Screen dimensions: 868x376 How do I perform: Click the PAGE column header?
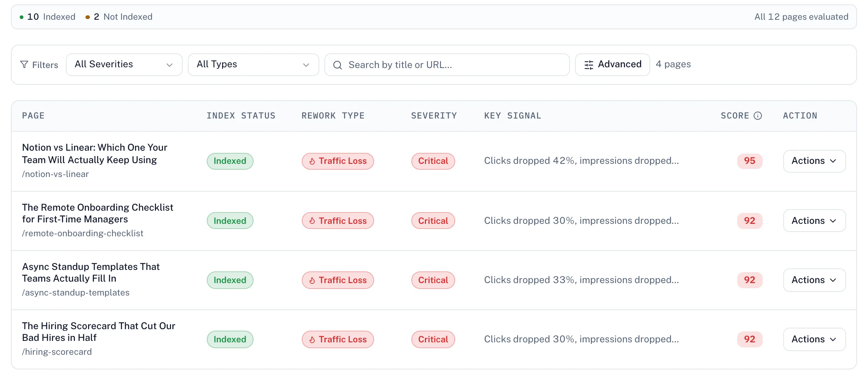tap(33, 116)
